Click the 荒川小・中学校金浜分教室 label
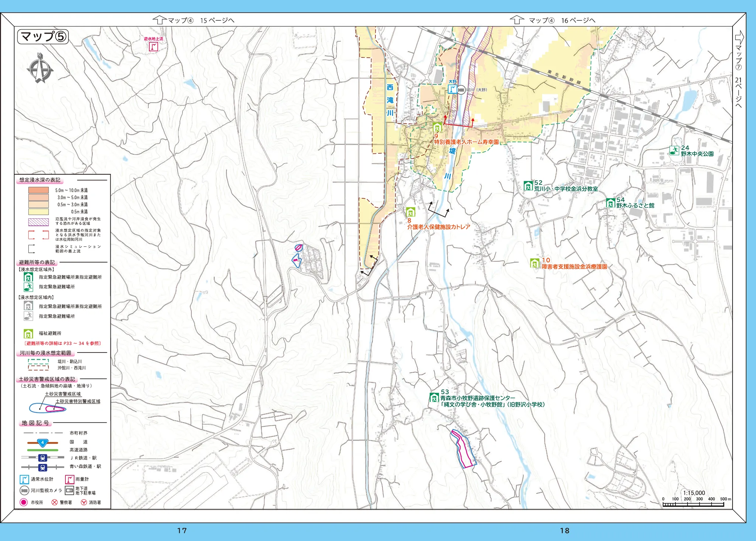The height and width of the screenshot is (541, 756). [x=566, y=189]
